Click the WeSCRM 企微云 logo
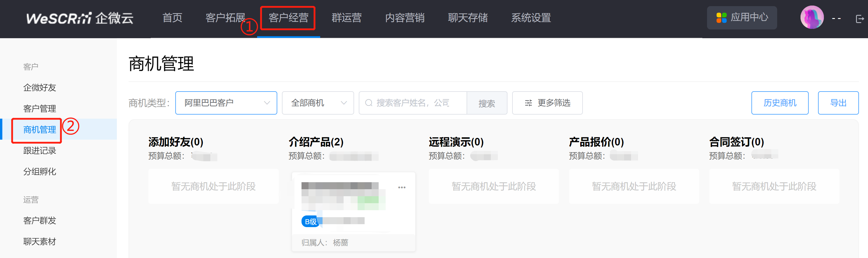Screen dimensions: 868x258 tap(80, 18)
